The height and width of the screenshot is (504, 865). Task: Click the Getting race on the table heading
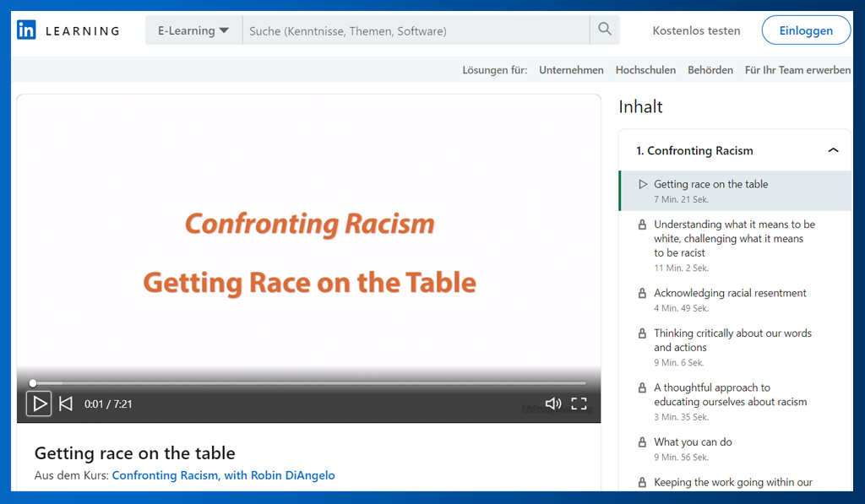[134, 453]
